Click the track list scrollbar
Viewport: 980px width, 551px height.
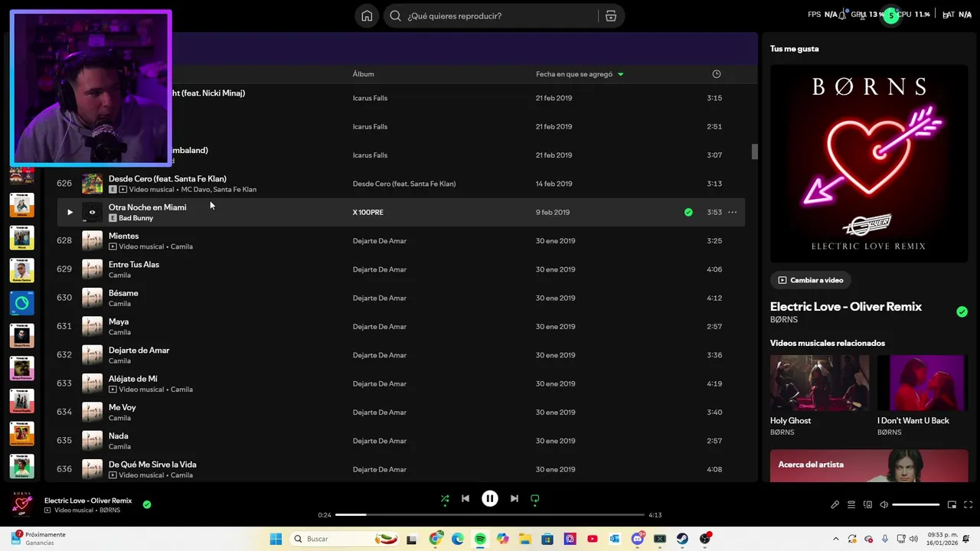(754, 152)
